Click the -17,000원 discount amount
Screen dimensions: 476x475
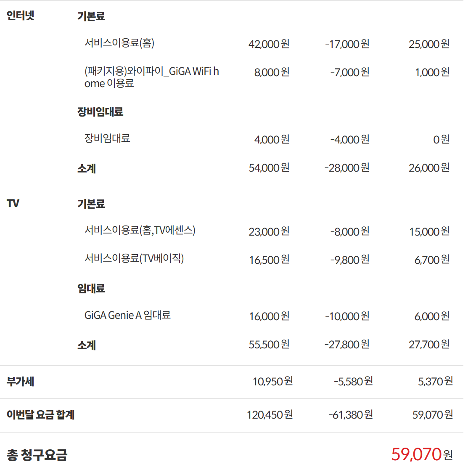pos(347,44)
